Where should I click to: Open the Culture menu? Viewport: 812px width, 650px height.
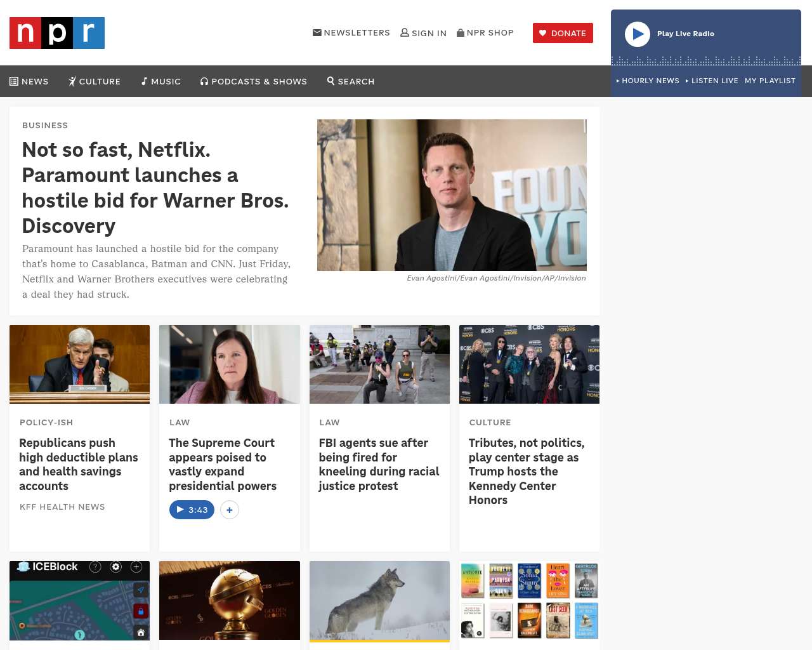95,81
